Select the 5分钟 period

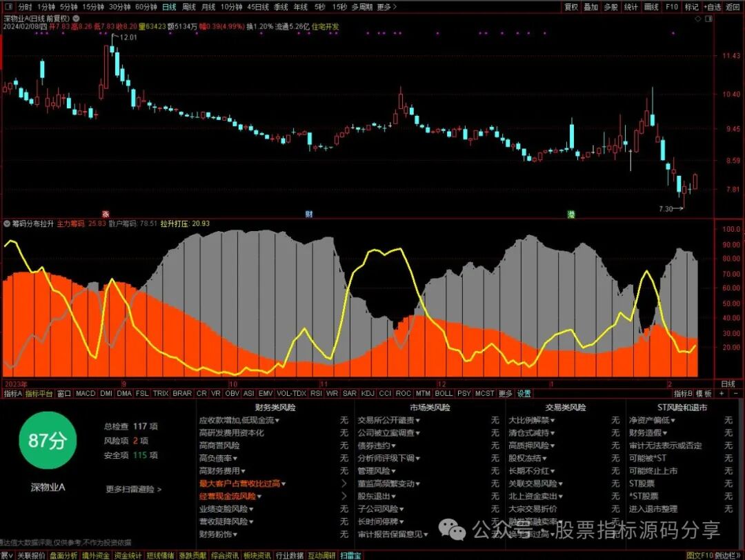tap(68, 7)
